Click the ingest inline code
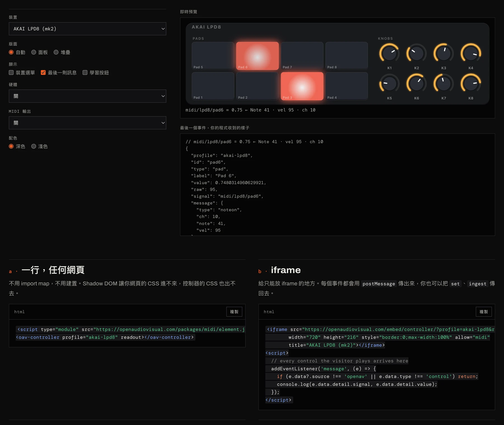This screenshot has width=504, height=425. point(477,284)
